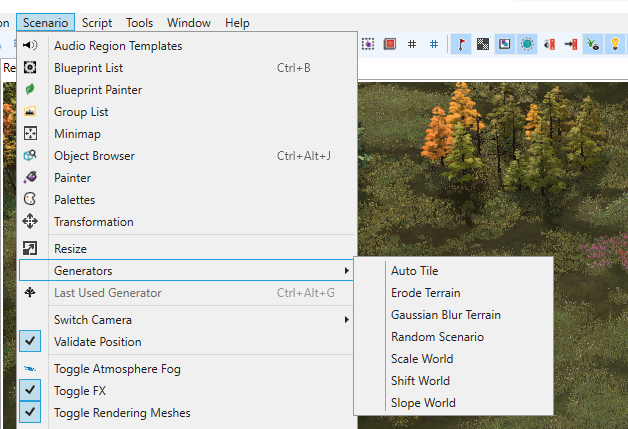Image resolution: width=628 pixels, height=429 pixels.
Task: Select Gaussian Blur Terrain generator
Action: (446, 315)
